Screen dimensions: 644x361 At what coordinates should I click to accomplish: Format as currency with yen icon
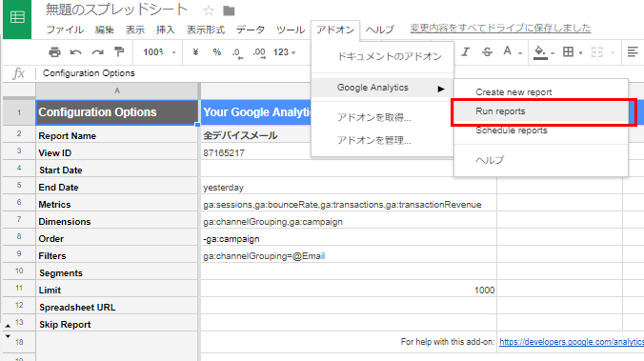point(195,52)
